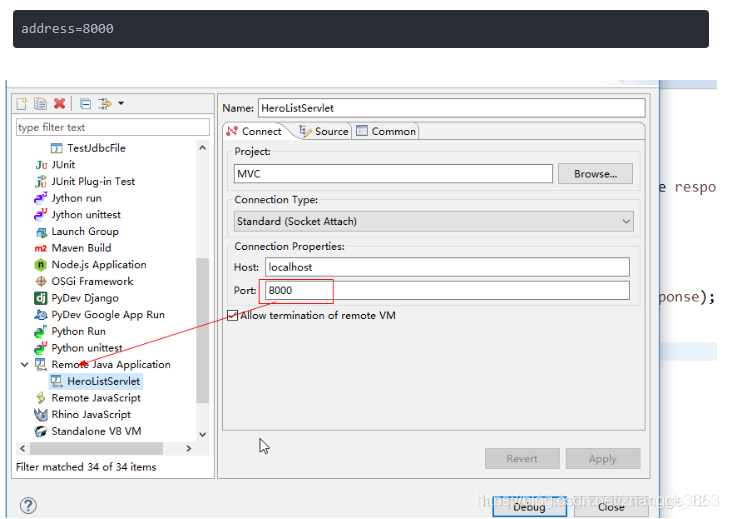This screenshot has height=519, width=729.
Task: Click the Python Run icon
Action: pos(40,332)
